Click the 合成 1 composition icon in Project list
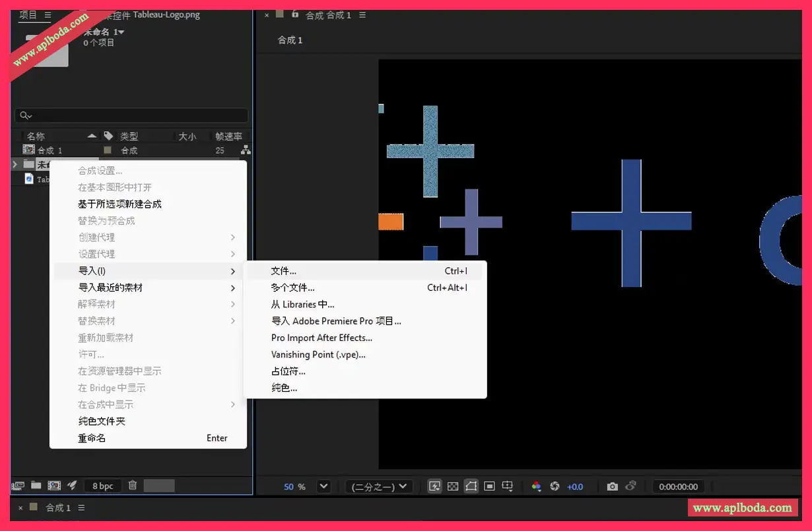 coord(29,150)
